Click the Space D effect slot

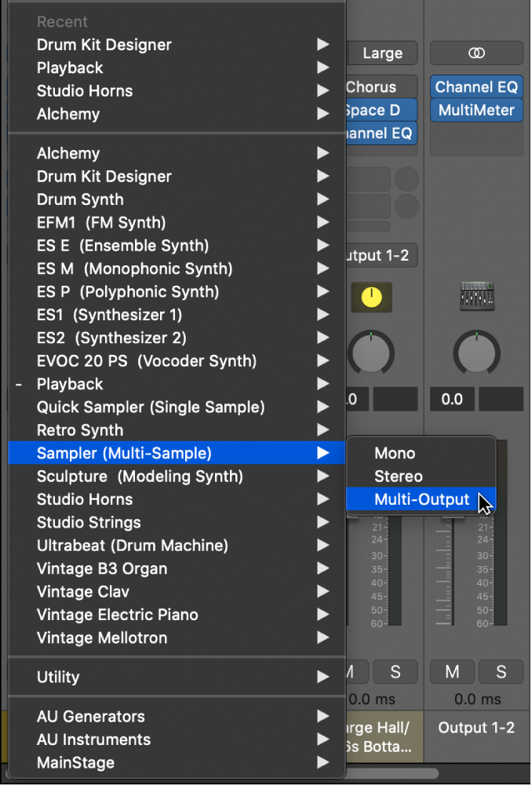click(x=380, y=110)
